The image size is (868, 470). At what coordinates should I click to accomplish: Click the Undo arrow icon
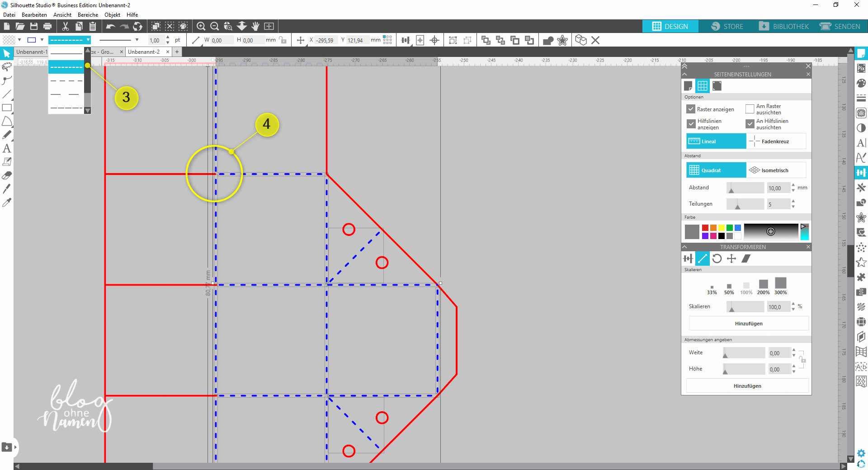tap(110, 27)
